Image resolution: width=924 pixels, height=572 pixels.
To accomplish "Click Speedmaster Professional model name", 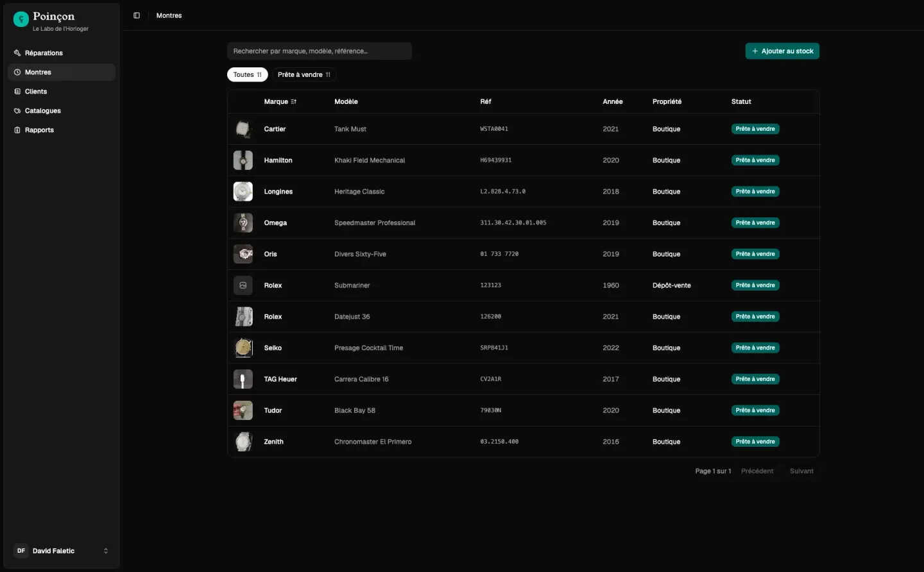I will 375,223.
